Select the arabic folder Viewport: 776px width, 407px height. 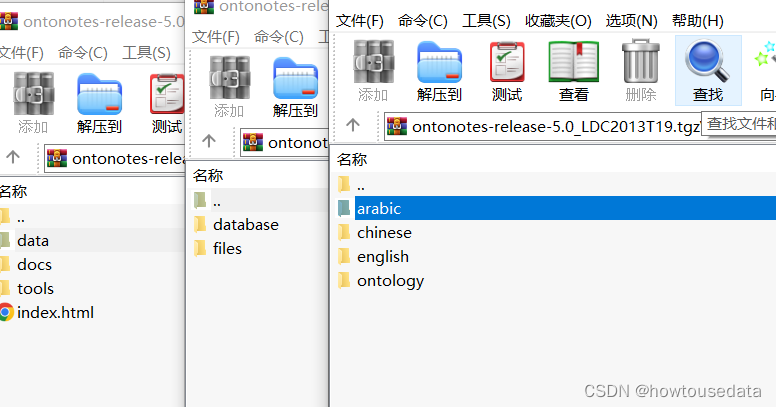tap(556, 208)
